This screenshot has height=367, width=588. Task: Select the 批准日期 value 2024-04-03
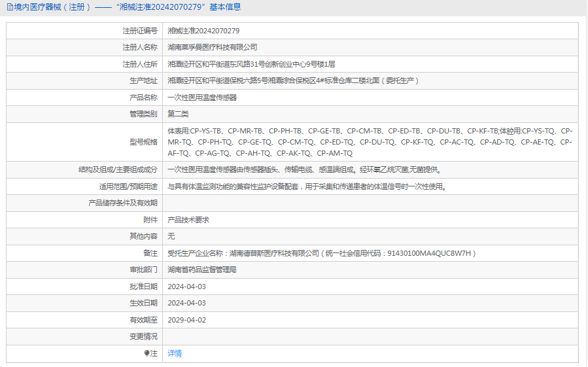click(187, 287)
